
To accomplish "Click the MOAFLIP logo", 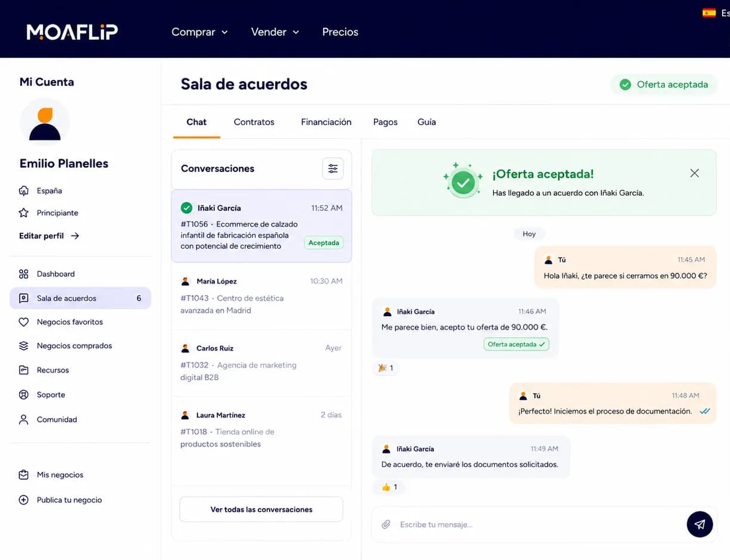I will tap(72, 32).
